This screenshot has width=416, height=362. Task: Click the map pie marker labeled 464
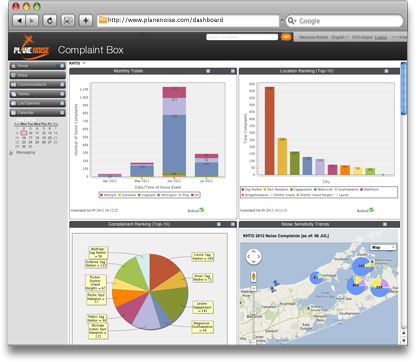(356, 285)
